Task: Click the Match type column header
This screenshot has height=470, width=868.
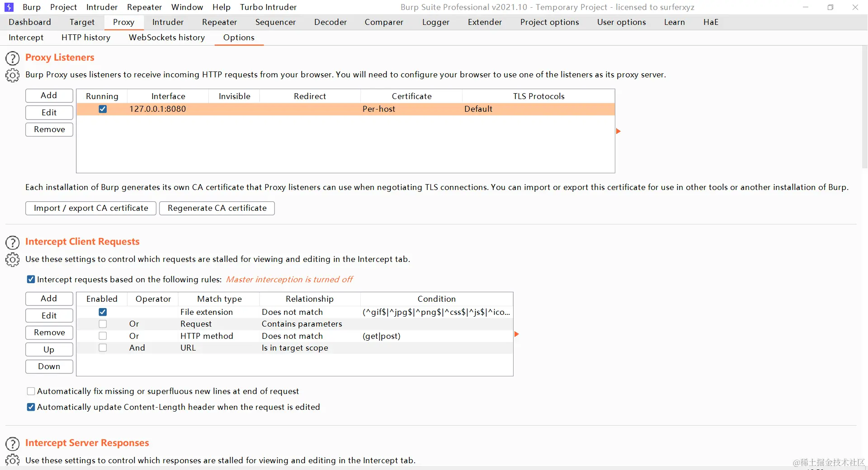Action: 219,299
